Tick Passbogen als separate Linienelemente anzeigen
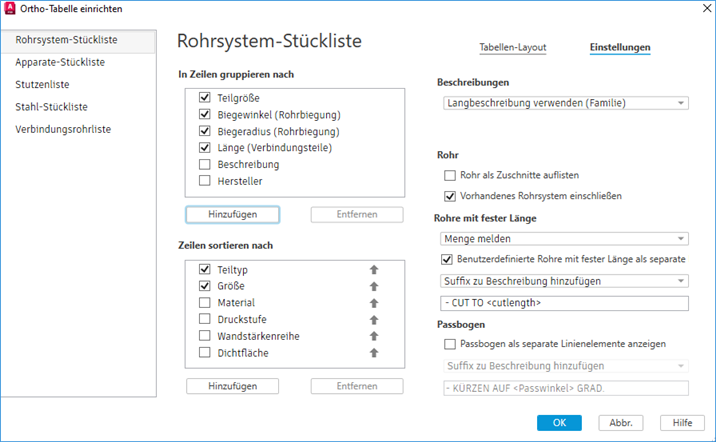The height and width of the screenshot is (442, 716). 449,344
